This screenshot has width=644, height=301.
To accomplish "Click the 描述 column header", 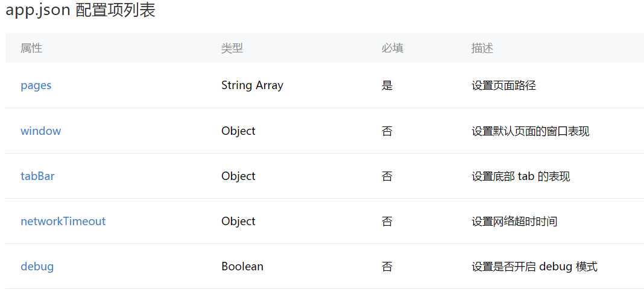I will click(482, 48).
